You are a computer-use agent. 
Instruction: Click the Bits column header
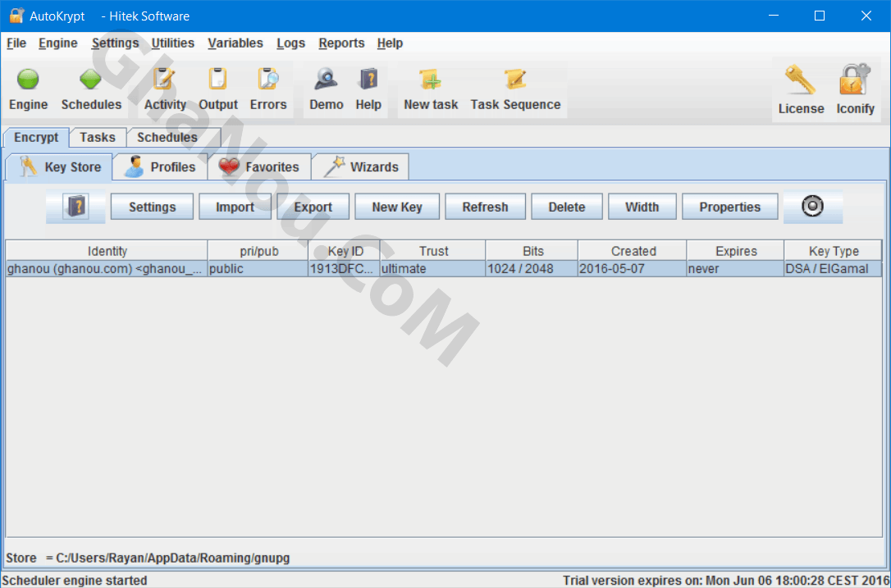click(532, 251)
